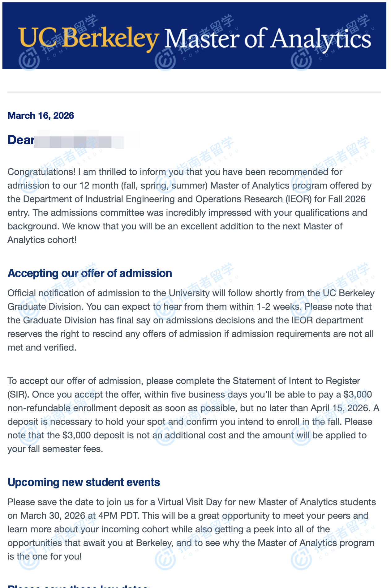Click the horizontal divider line under the banner
391x588 pixels.
pyautogui.click(x=194, y=92)
